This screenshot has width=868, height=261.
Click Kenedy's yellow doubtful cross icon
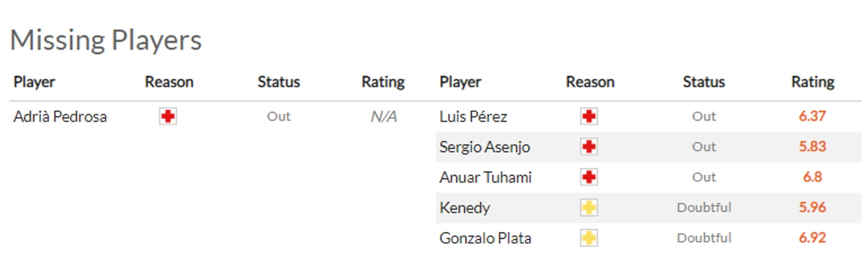[589, 207]
